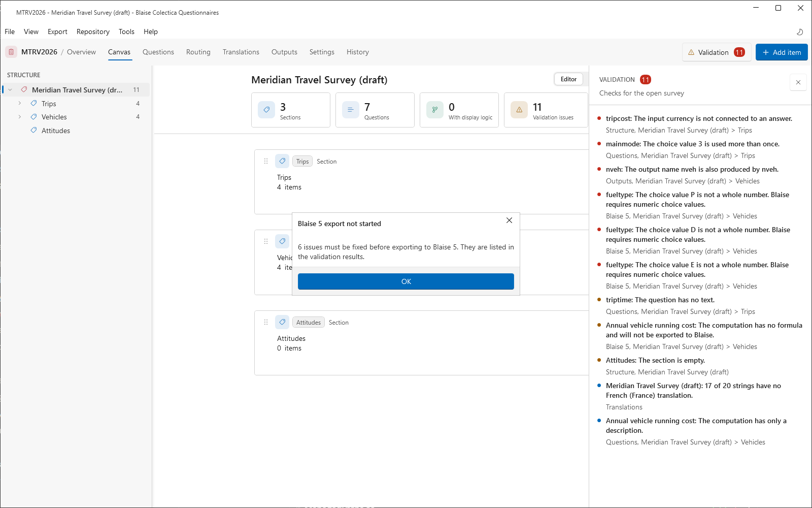812x508 pixels.
Task: Grab the Vehicles section drag handle
Action: 266,241
